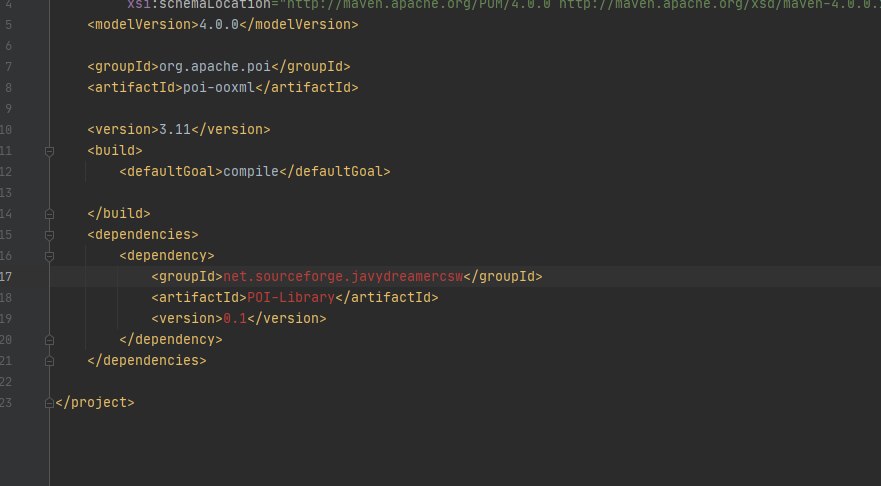The image size is (881, 486).
Task: Click the groupId value org.apache.poi
Action: pyautogui.click(x=215, y=66)
